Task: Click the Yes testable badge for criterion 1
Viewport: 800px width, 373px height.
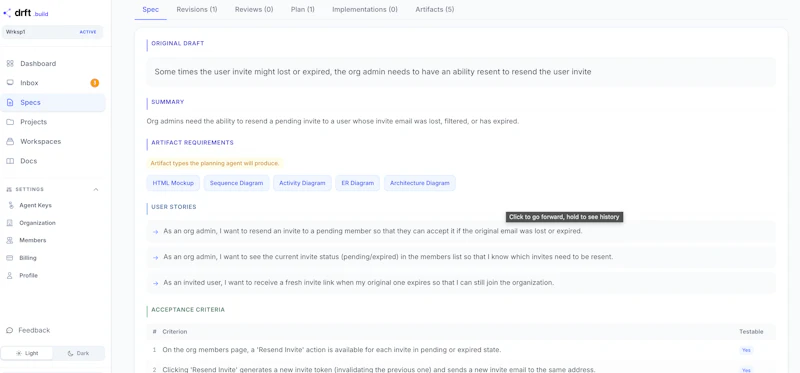Action: pyautogui.click(x=746, y=351)
